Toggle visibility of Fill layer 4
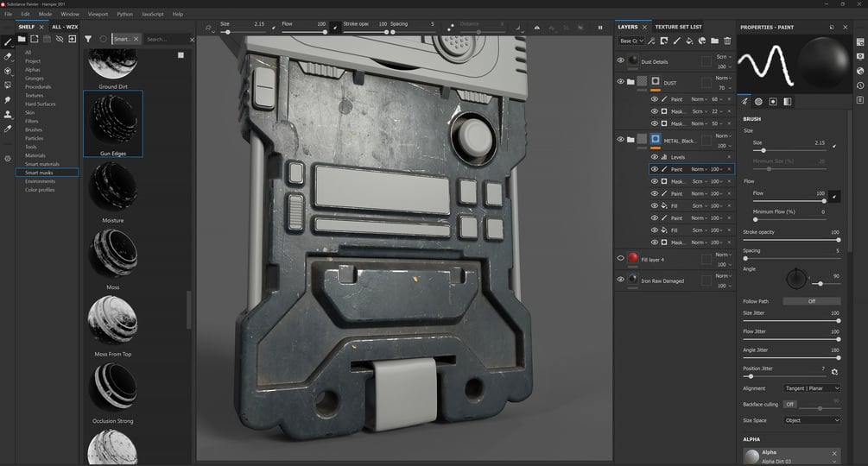 pos(620,258)
